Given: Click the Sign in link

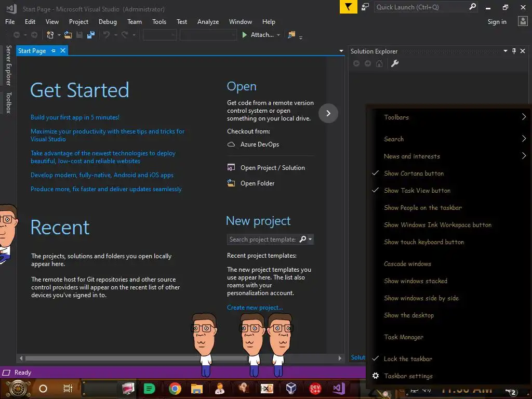Looking at the screenshot, I should click(497, 21).
